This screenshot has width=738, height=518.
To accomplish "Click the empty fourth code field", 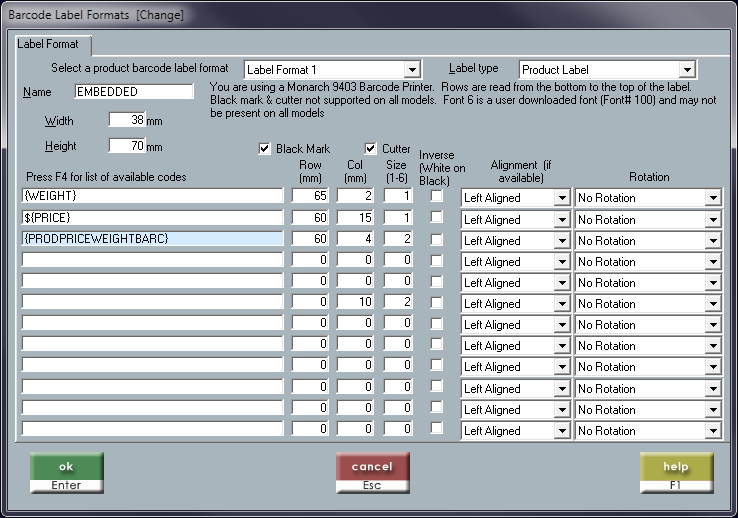I will tap(152, 260).
